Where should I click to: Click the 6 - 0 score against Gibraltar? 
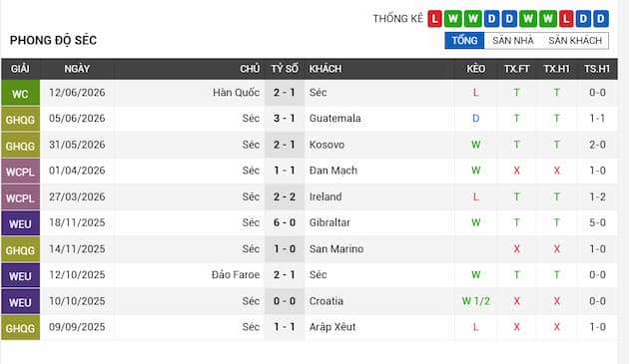(x=285, y=223)
